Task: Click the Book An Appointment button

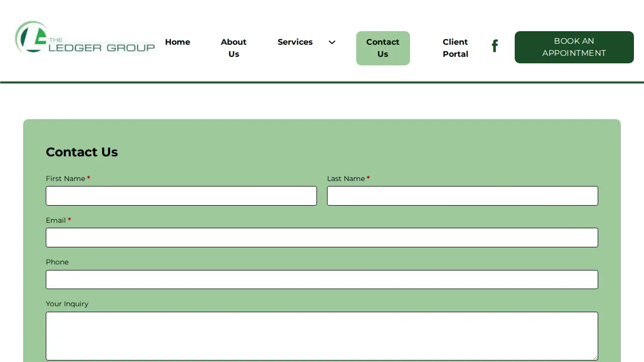Action: [x=574, y=47]
